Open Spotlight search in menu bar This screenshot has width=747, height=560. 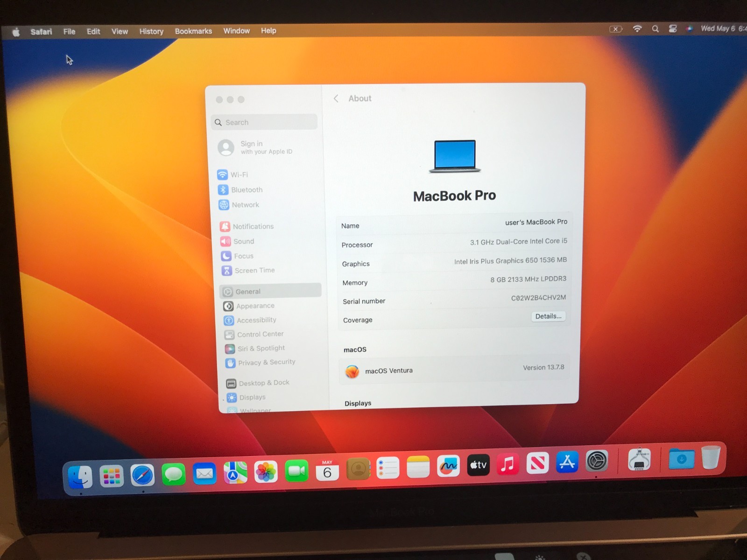[x=655, y=29]
